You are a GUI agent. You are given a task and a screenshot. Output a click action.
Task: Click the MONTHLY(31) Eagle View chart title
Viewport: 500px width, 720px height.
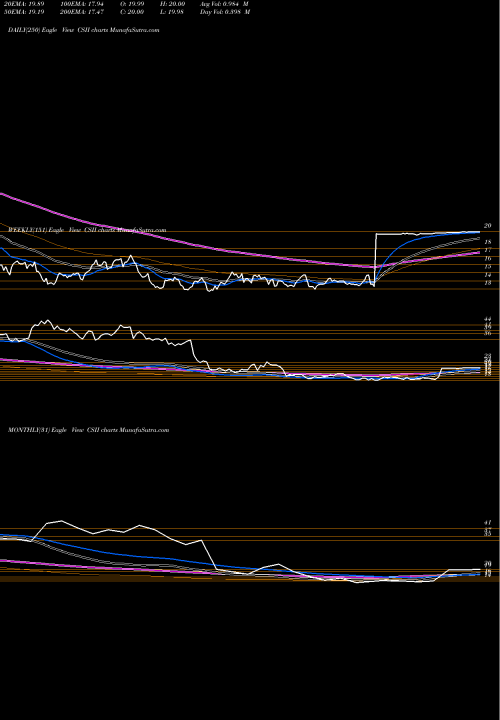[x=89, y=430]
